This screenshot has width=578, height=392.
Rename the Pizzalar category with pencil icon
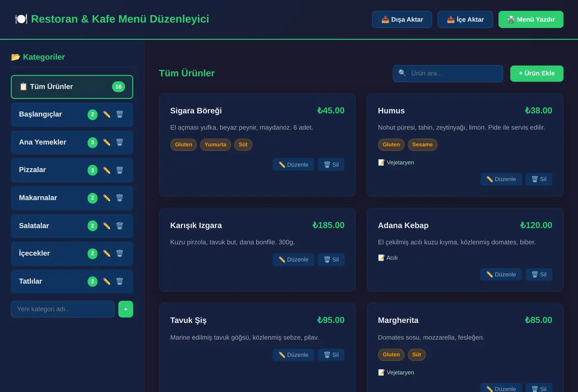pos(106,170)
